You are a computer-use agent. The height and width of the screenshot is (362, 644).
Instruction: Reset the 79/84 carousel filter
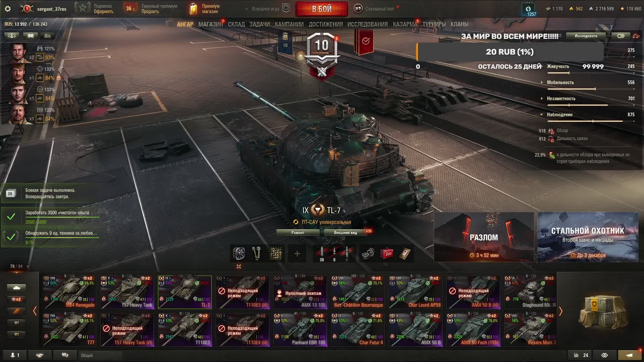28,266
